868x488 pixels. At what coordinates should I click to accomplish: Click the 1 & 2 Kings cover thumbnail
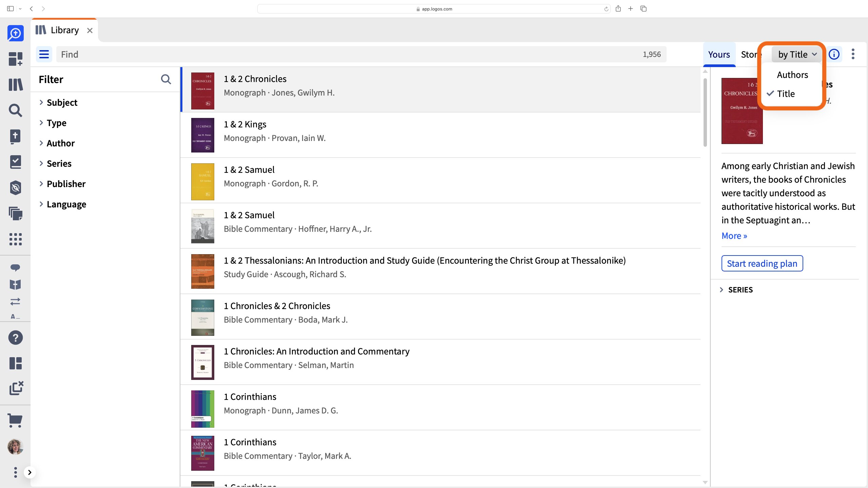(x=202, y=135)
